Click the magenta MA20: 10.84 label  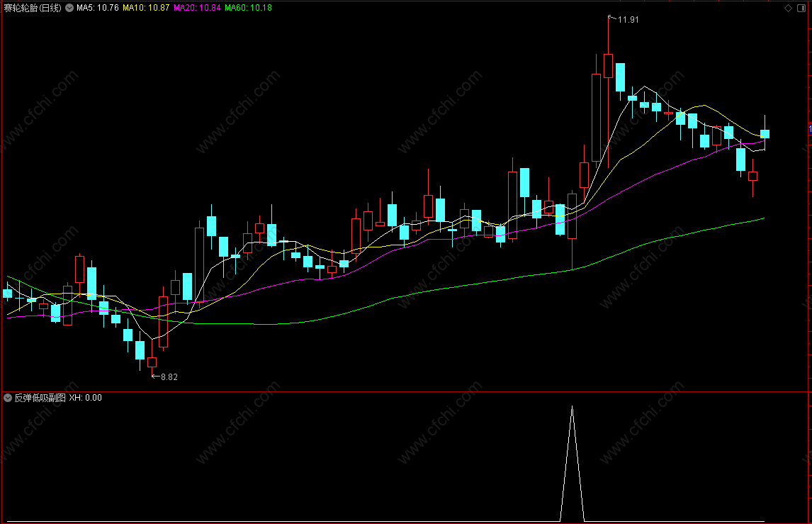coord(197,8)
